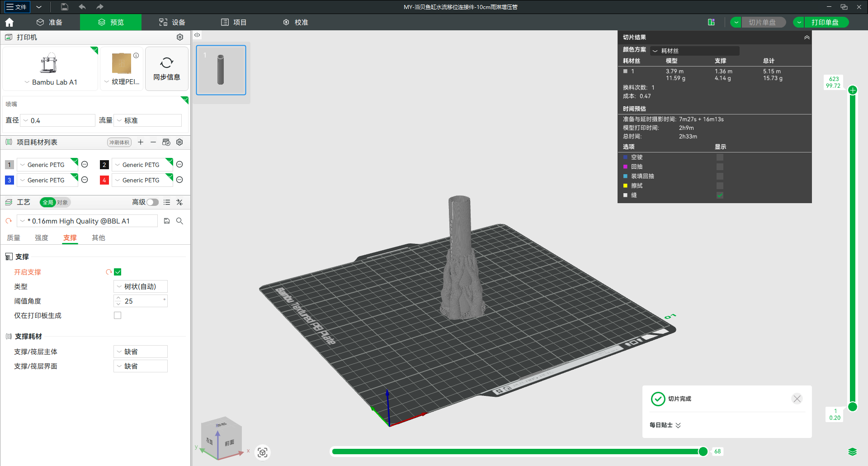Click the redo arrow icon
Image resolution: width=868 pixels, height=466 pixels.
click(100, 7)
